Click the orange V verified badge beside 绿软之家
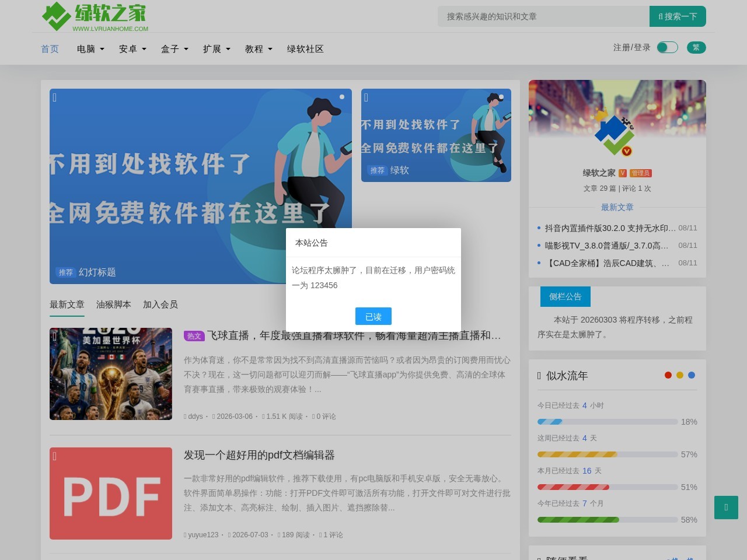Viewport: 747px width, 560px height. (x=623, y=173)
